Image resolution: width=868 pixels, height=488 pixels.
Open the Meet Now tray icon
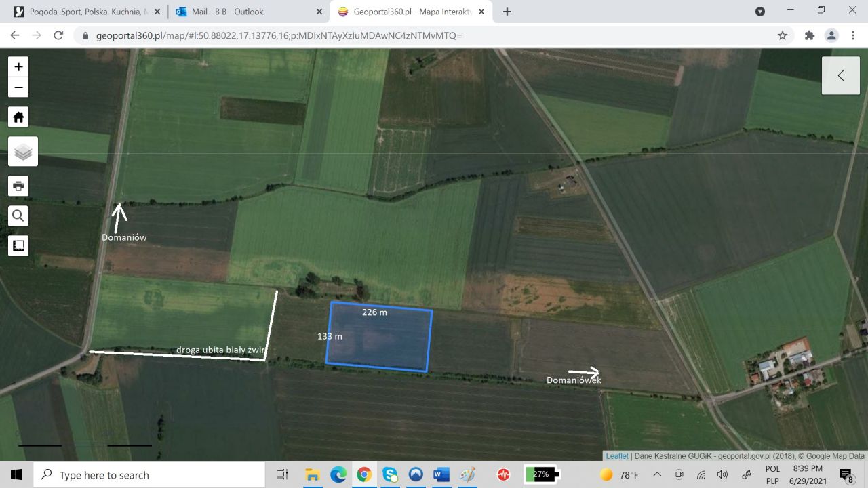pyautogui.click(x=679, y=474)
